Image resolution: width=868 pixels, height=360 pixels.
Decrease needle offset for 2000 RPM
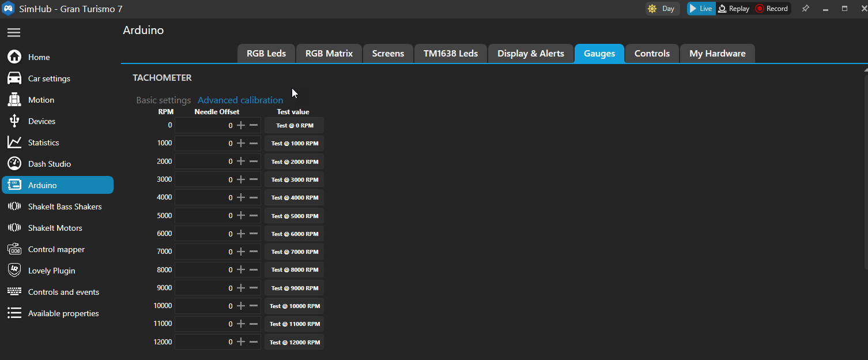pos(254,162)
